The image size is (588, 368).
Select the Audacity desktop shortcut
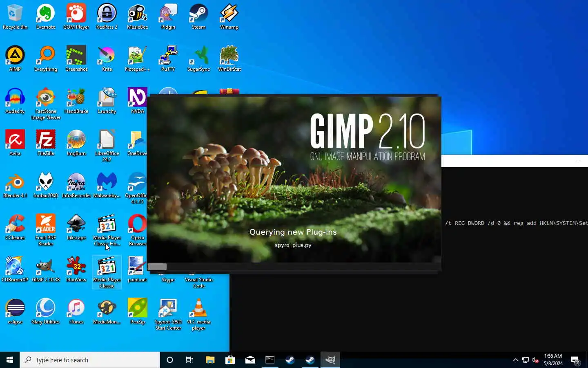(15, 101)
